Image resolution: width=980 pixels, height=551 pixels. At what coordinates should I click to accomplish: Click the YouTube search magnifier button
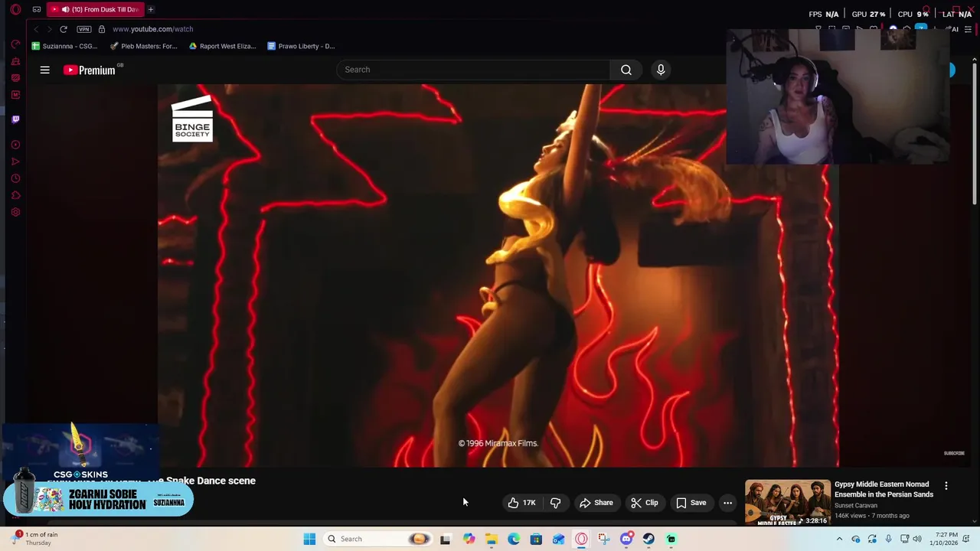626,70
